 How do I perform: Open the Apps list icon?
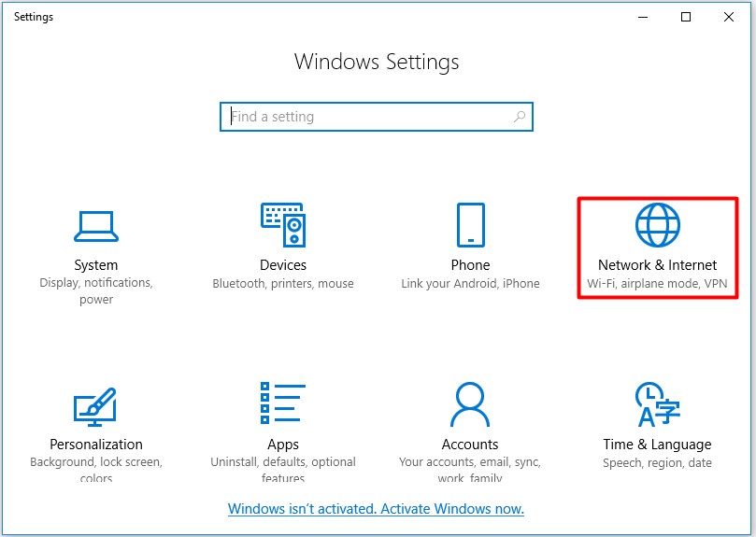tap(283, 403)
